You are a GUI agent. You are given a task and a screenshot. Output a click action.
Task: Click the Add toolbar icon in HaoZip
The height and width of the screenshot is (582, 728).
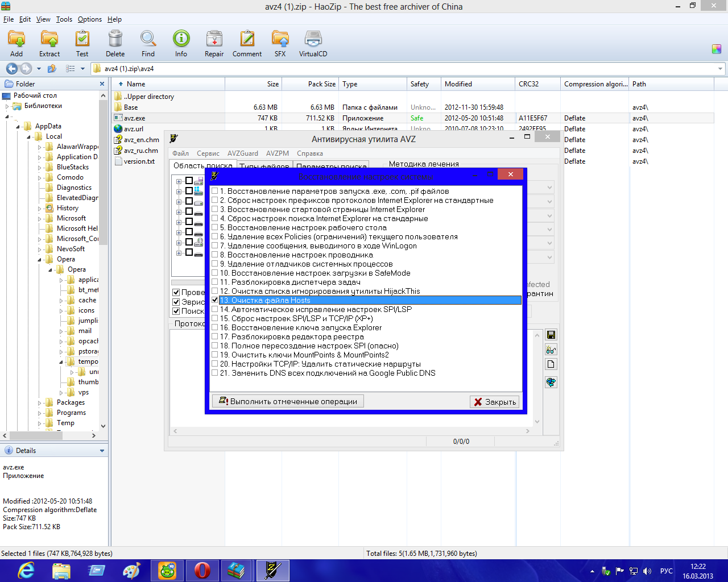point(16,44)
